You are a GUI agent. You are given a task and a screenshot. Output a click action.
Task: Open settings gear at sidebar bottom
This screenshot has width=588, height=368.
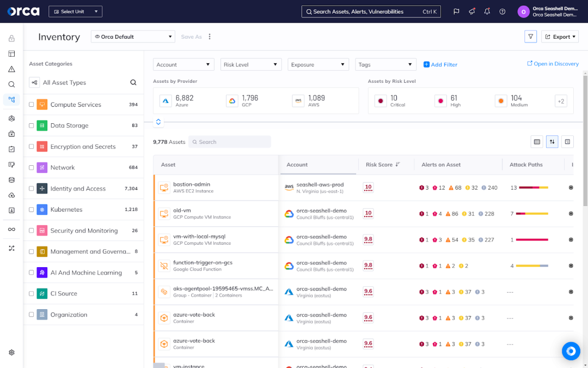[x=11, y=353]
